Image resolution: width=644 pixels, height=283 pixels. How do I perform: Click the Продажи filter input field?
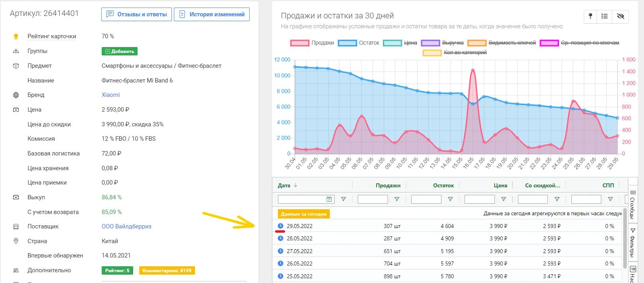pyautogui.click(x=373, y=199)
